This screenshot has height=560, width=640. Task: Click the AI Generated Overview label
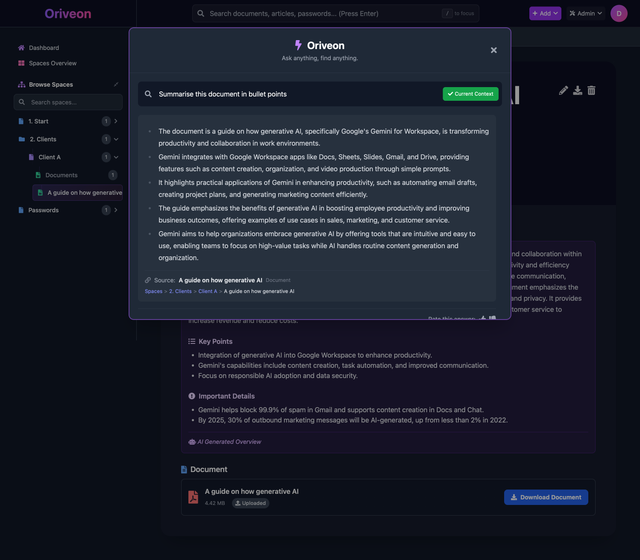click(229, 442)
